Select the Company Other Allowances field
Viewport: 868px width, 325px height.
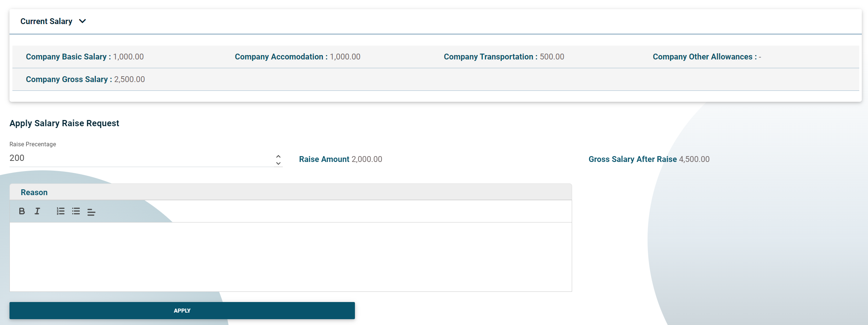click(x=706, y=57)
